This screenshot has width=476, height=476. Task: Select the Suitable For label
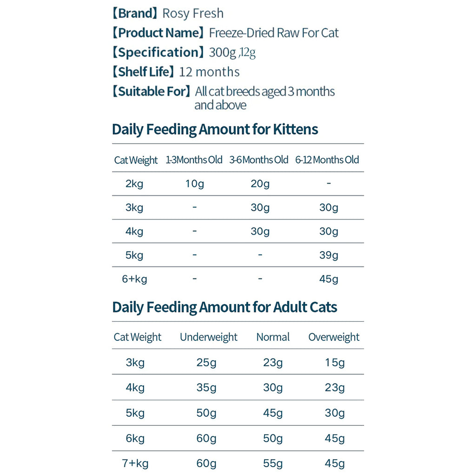pos(152,92)
